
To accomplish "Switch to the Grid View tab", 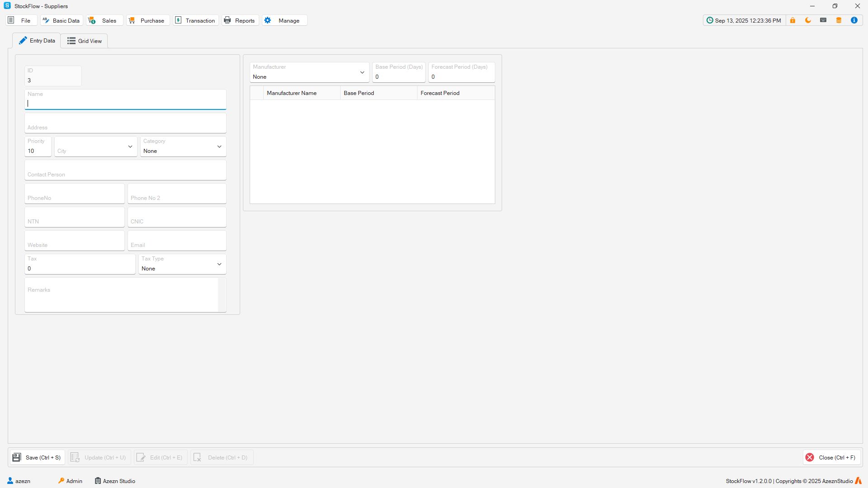I will 85,41.
